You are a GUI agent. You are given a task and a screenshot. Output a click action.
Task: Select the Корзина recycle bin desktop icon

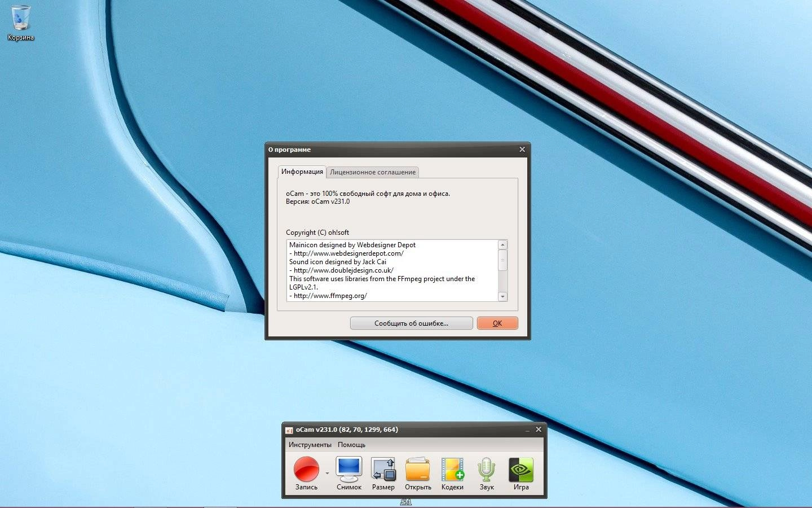click(x=21, y=23)
